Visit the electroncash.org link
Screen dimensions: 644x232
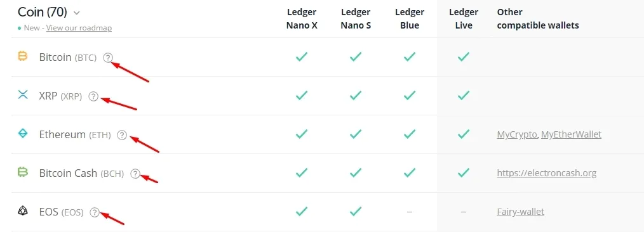click(547, 173)
